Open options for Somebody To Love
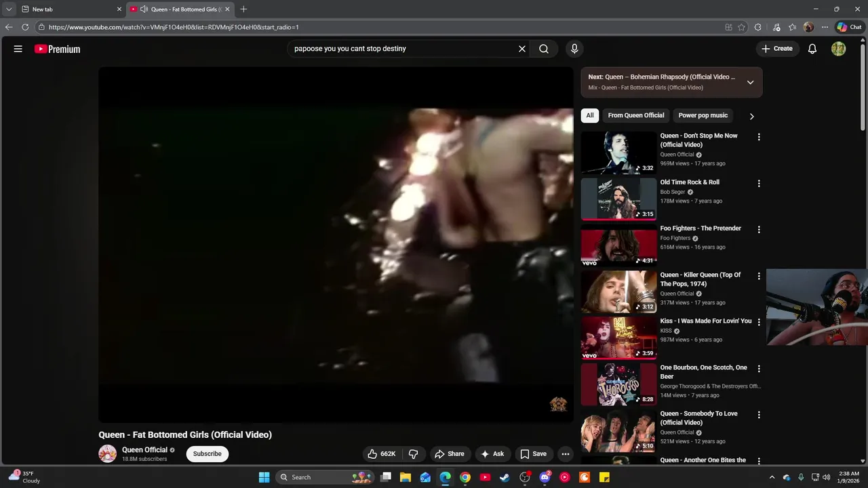 (759, 415)
